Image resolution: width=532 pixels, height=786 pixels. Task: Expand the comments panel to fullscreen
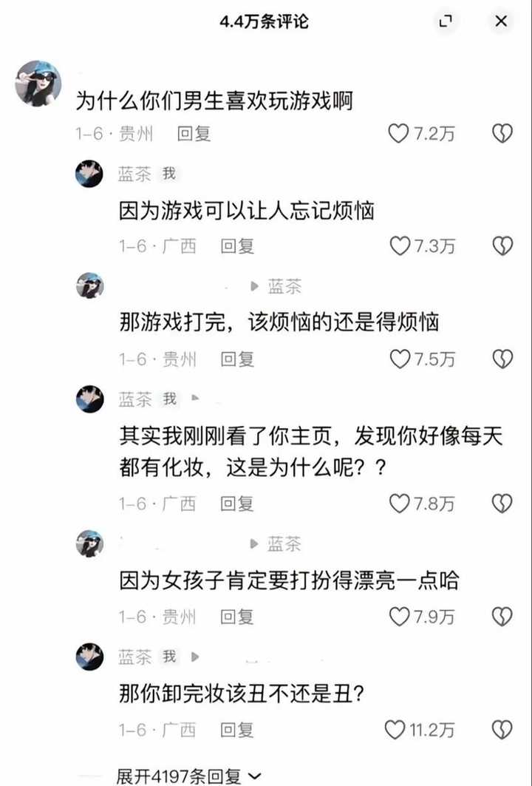click(446, 21)
